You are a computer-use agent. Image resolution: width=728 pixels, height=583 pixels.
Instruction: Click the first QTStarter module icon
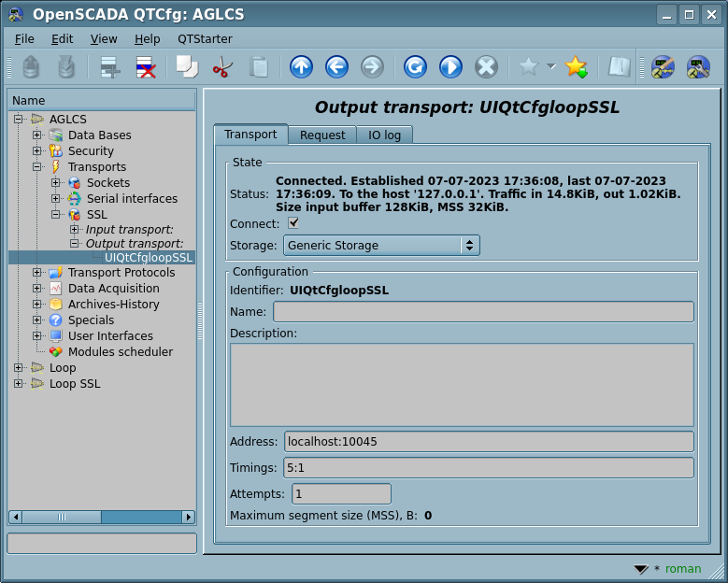click(663, 67)
